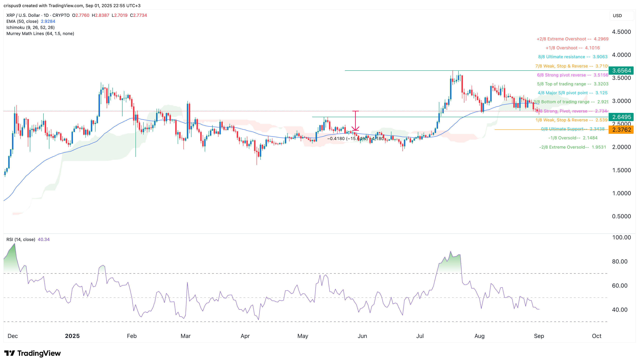Click the Dec label on time axis
Viewport: 639px width, 364px height.
(13, 336)
